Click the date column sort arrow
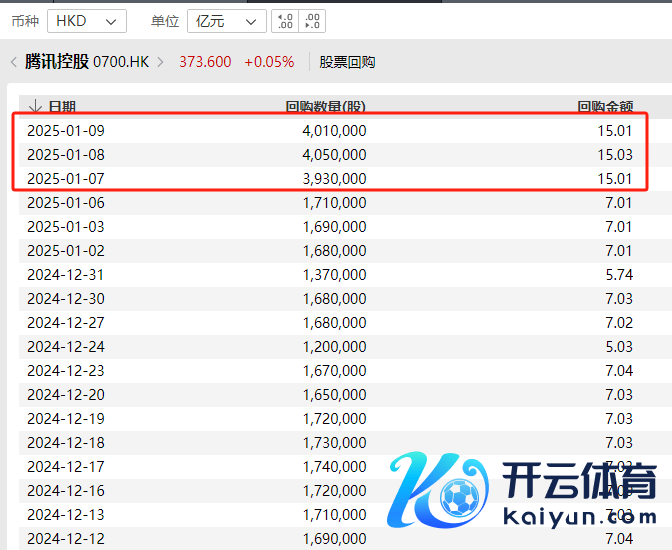The image size is (672, 550). point(35,106)
